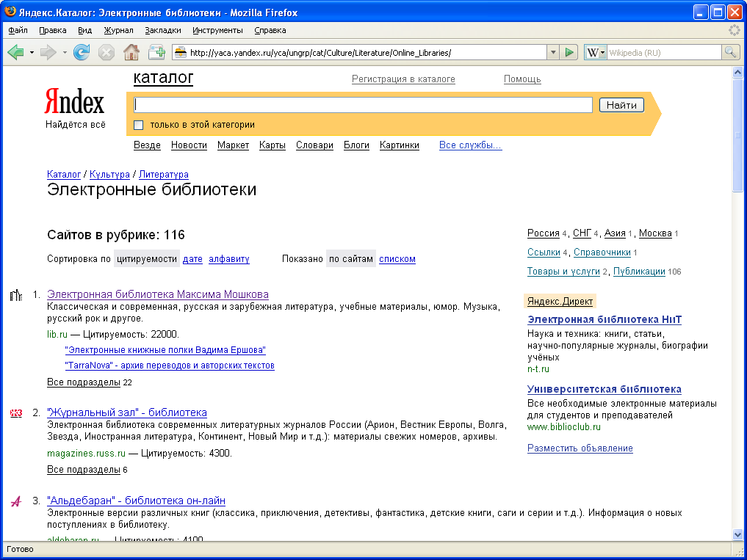The image size is (747, 560).
Task: Reload the page with the Refresh icon
Action: [x=82, y=52]
